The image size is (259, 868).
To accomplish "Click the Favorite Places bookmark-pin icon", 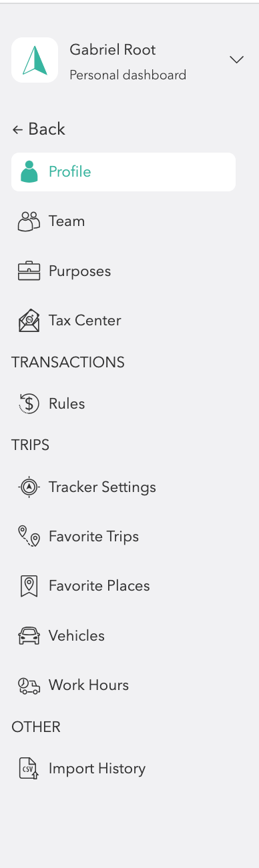I will click(29, 586).
